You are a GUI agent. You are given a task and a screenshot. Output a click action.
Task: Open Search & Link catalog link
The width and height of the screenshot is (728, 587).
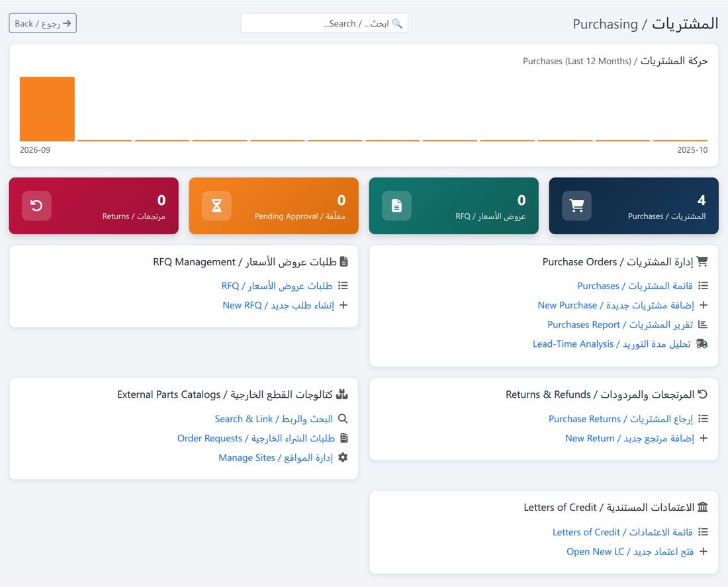click(x=273, y=419)
